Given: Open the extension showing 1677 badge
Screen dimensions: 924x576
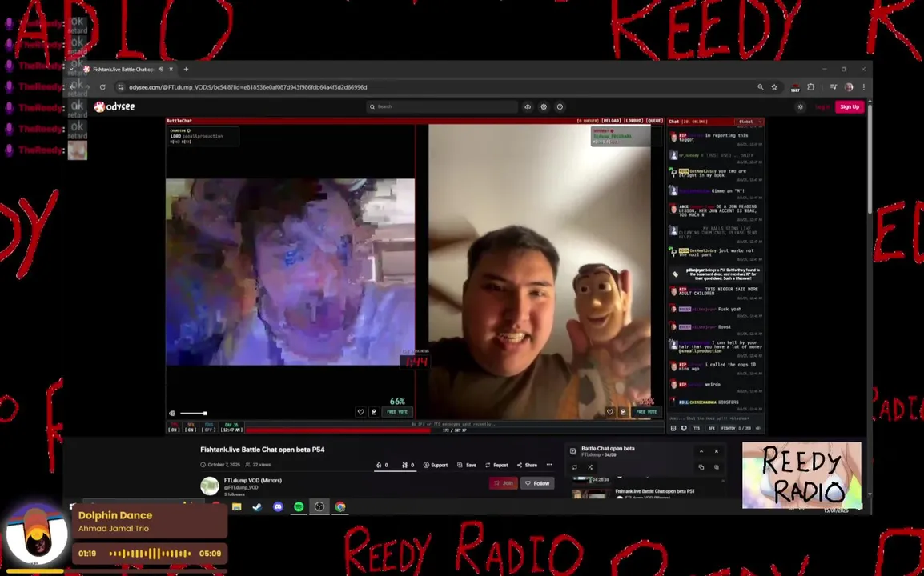Looking at the screenshot, I should [795, 88].
